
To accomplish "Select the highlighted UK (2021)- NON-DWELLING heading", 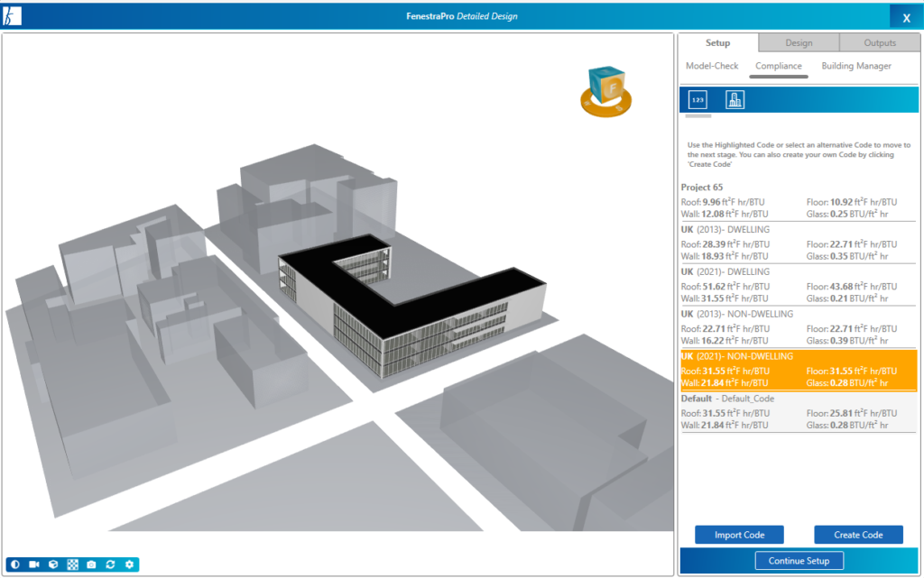I will click(x=737, y=357).
